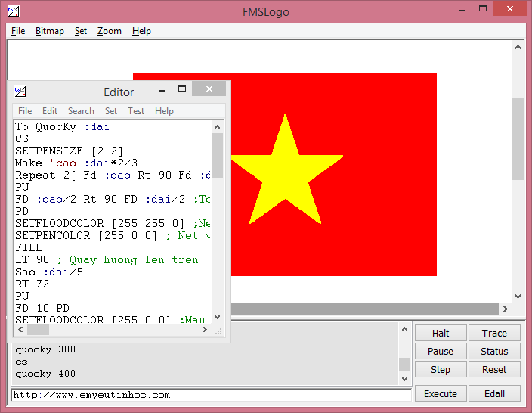Select history line 'cs'
The width and height of the screenshot is (532, 413).
21,362
